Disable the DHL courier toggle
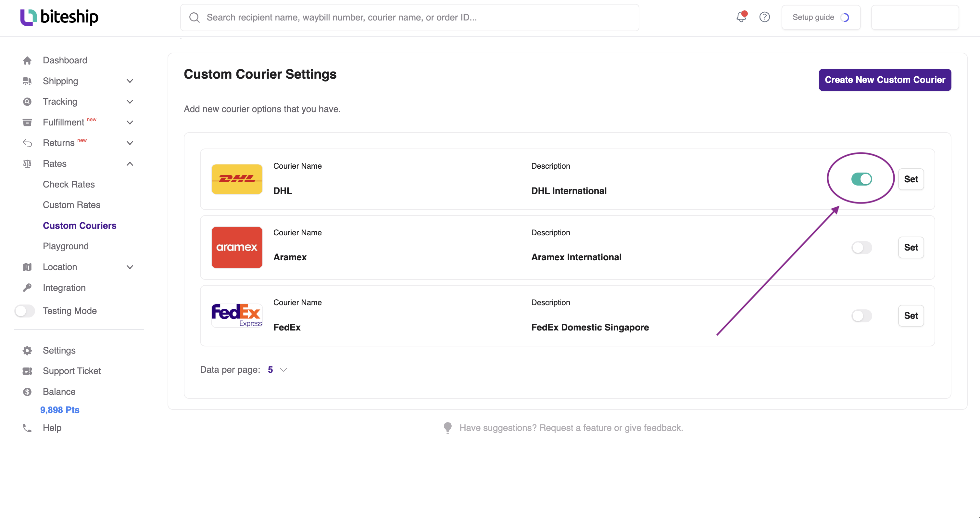 [861, 179]
